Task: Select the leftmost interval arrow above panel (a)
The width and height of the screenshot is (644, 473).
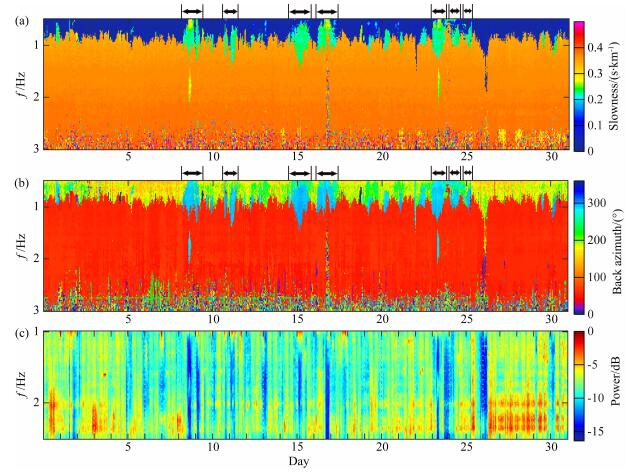Action: pyautogui.click(x=191, y=11)
